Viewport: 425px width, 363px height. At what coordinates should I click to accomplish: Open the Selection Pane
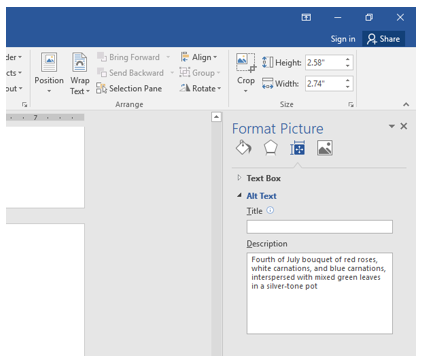[129, 88]
